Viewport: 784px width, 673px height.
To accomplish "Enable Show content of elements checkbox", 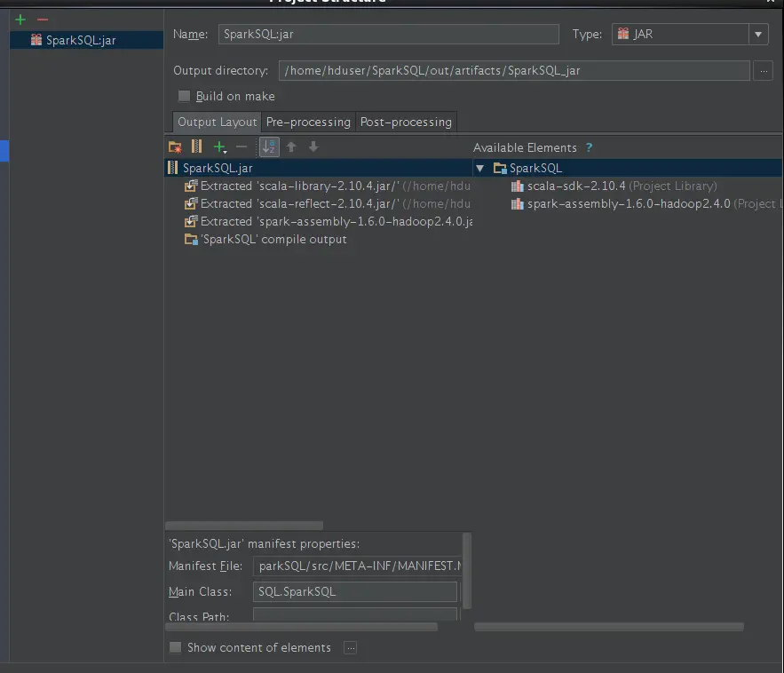I will [175, 647].
